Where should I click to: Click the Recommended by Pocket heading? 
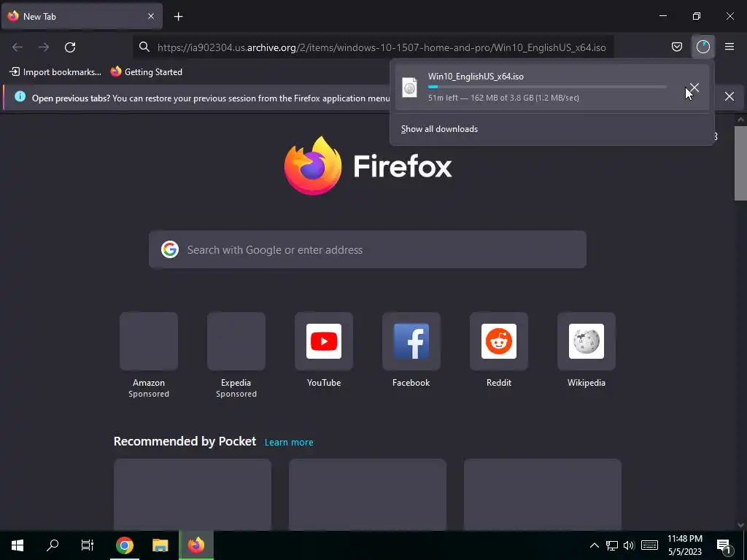click(185, 441)
